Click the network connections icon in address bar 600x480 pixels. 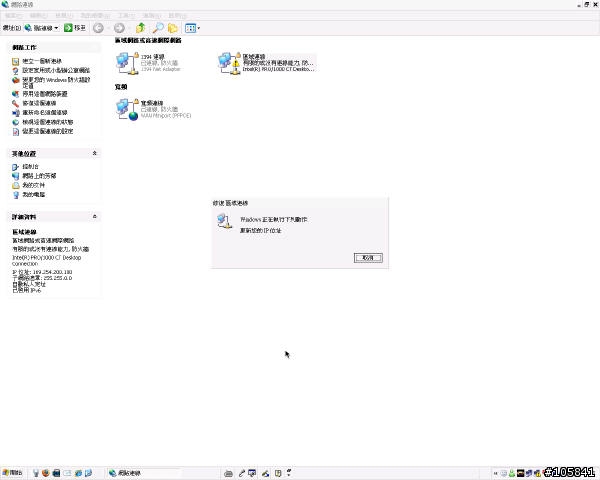28,28
